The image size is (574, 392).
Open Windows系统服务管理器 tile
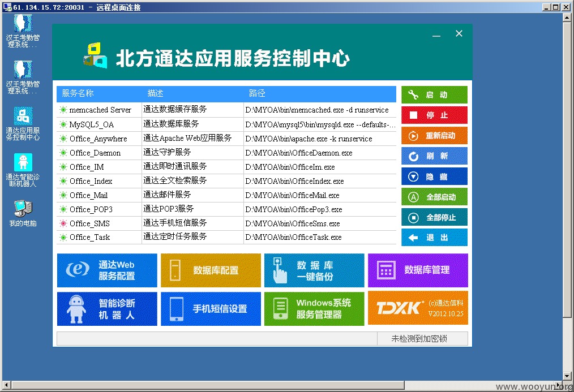[x=314, y=309]
